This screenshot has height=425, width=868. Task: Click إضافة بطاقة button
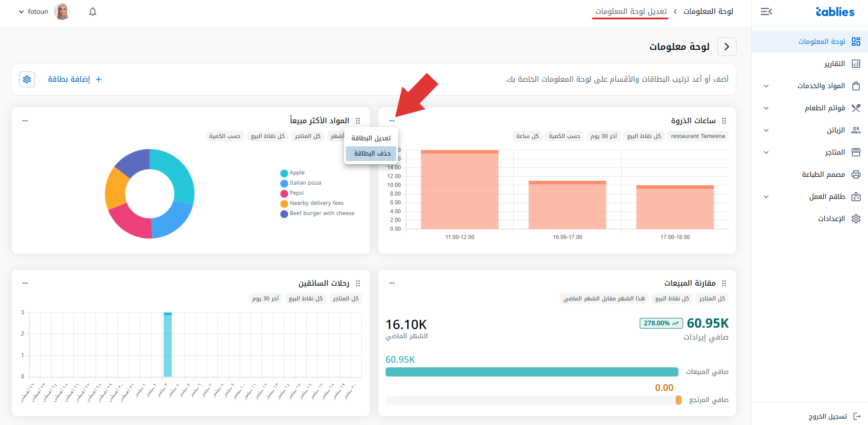(75, 79)
